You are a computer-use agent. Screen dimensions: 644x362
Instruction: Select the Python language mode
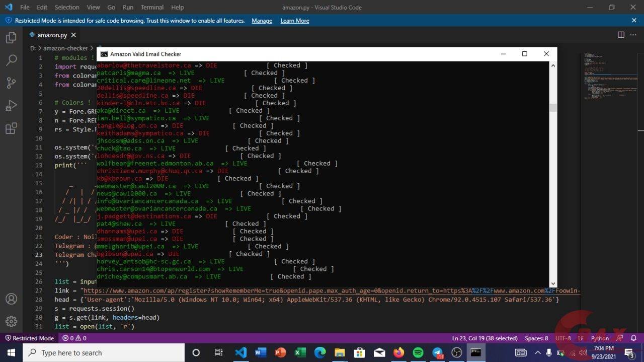click(600, 338)
